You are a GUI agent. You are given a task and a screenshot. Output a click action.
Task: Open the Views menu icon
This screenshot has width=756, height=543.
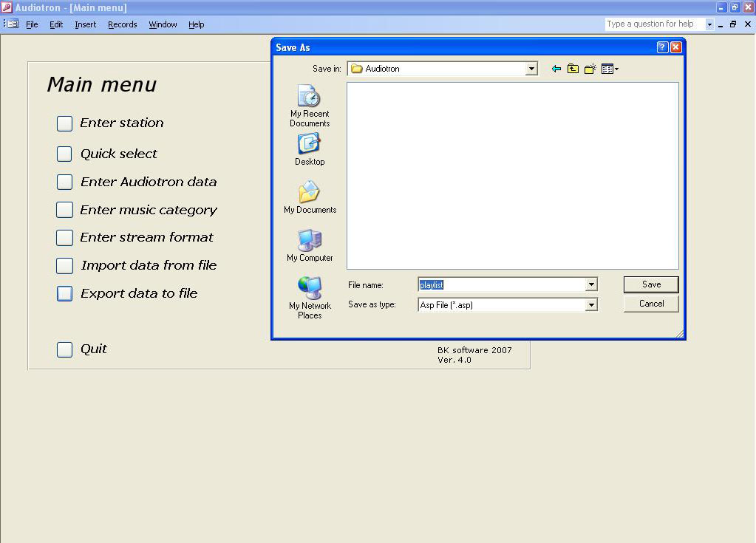tap(610, 69)
